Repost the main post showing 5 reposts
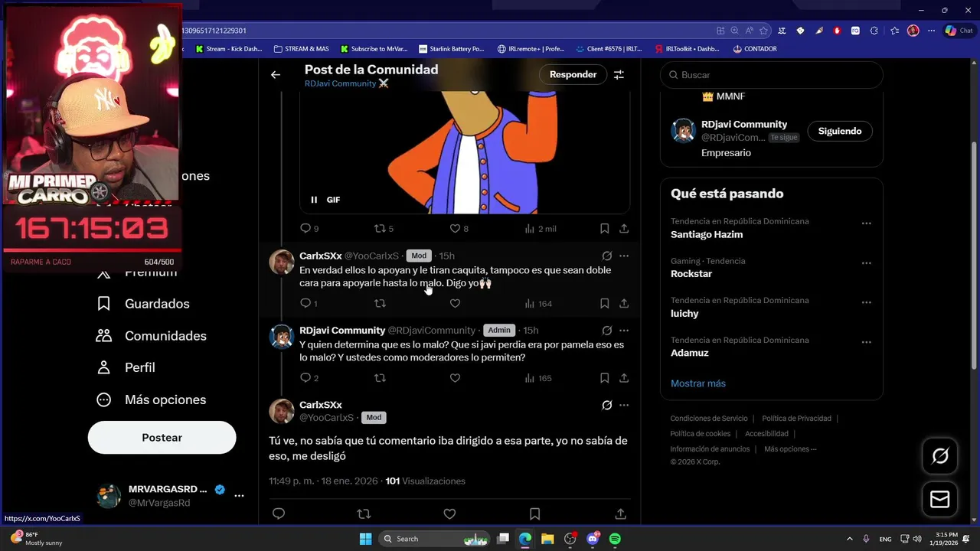This screenshot has width=980, height=551. pyautogui.click(x=383, y=228)
